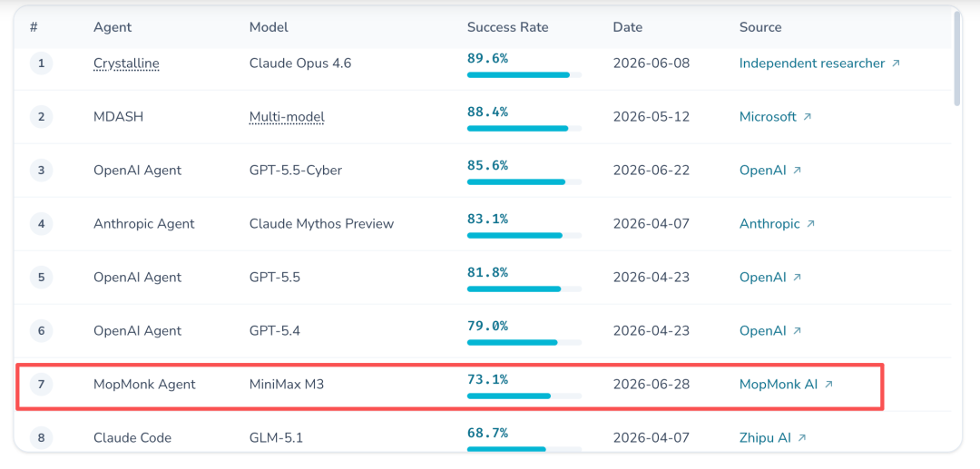The height and width of the screenshot is (469, 980).
Task: Click the dotted-underlined Multi-model label
Action: pos(287,117)
